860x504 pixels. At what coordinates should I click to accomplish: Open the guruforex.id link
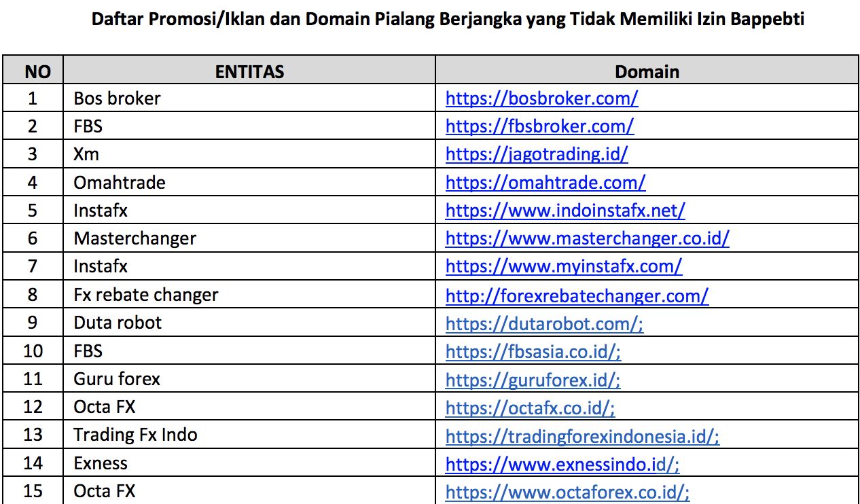coord(533,379)
